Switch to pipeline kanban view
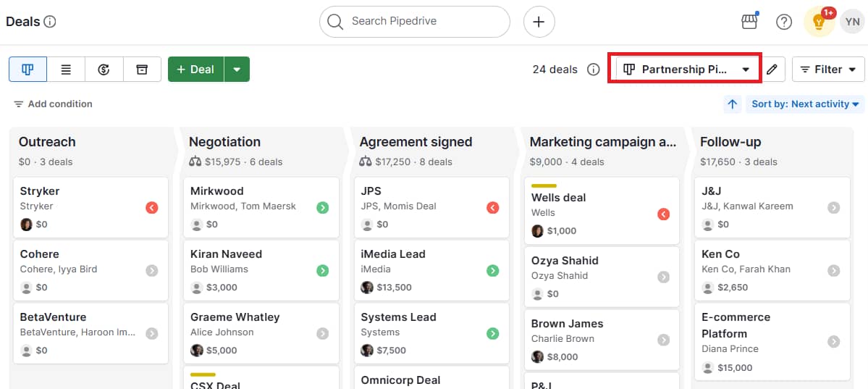 click(x=28, y=70)
